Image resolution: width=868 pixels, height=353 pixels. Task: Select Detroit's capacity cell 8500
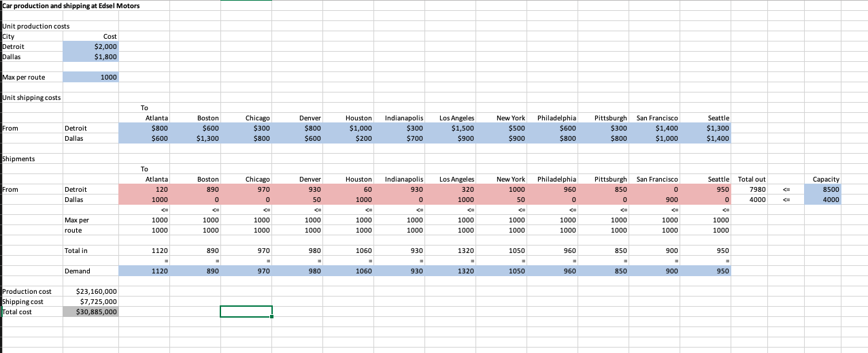[822, 189]
